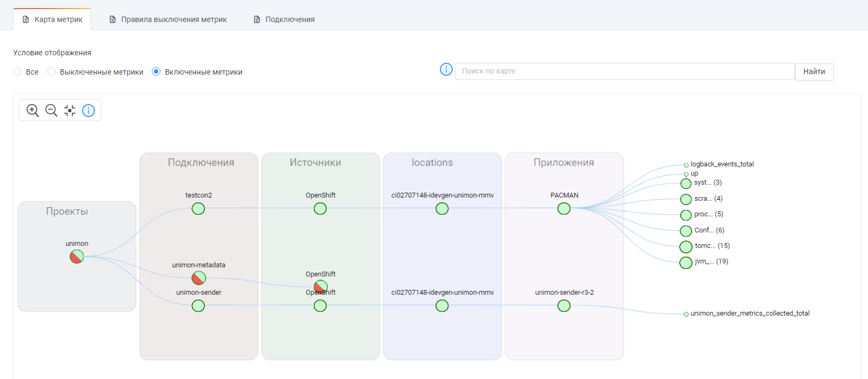Select 'Включенные метрики' radio button

pos(156,71)
